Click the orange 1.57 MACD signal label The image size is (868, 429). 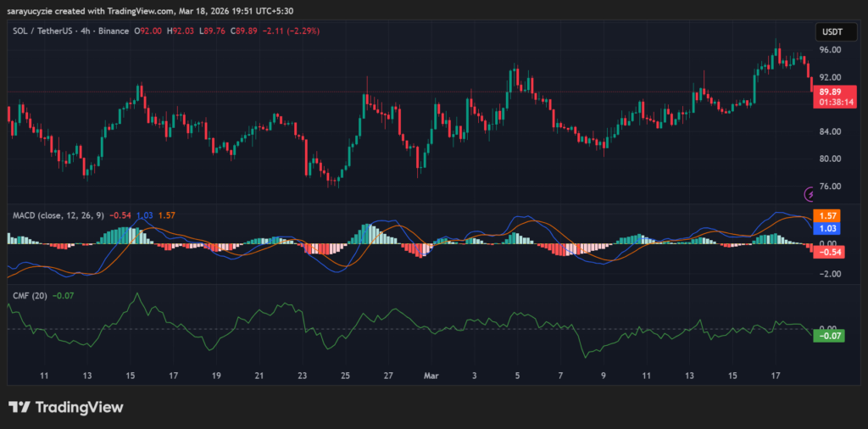coord(829,216)
